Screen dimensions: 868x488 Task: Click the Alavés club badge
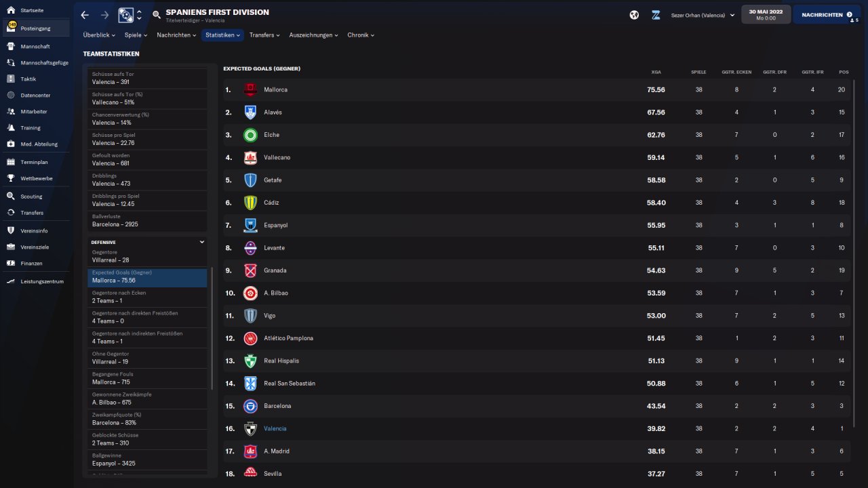250,113
